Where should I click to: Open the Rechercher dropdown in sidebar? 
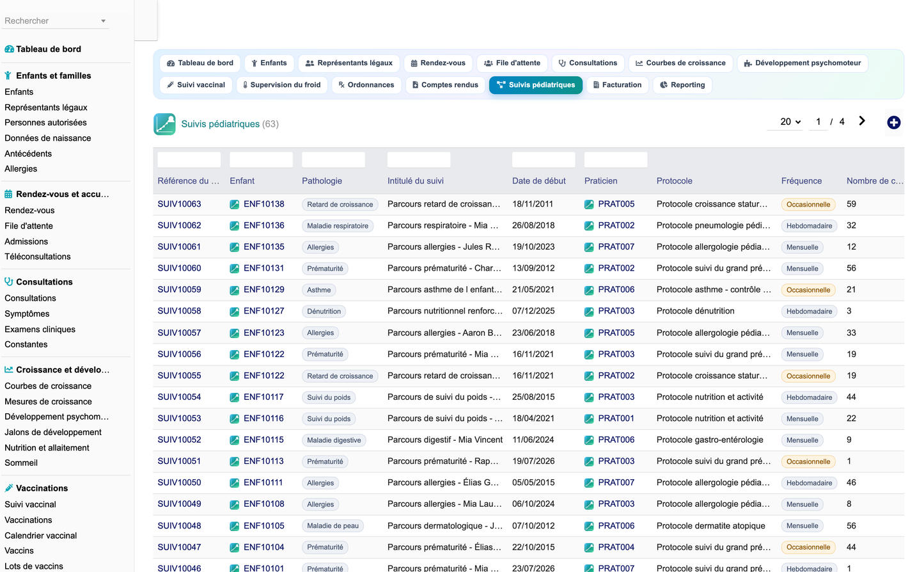pyautogui.click(x=56, y=21)
